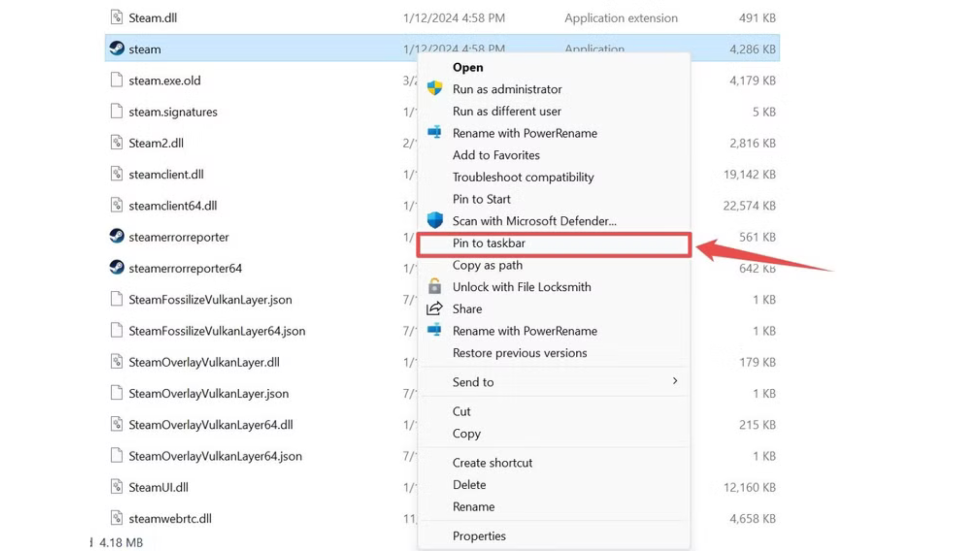Click the PowerRename icon in the context menu
Screen dimensions: 980x551
(434, 133)
